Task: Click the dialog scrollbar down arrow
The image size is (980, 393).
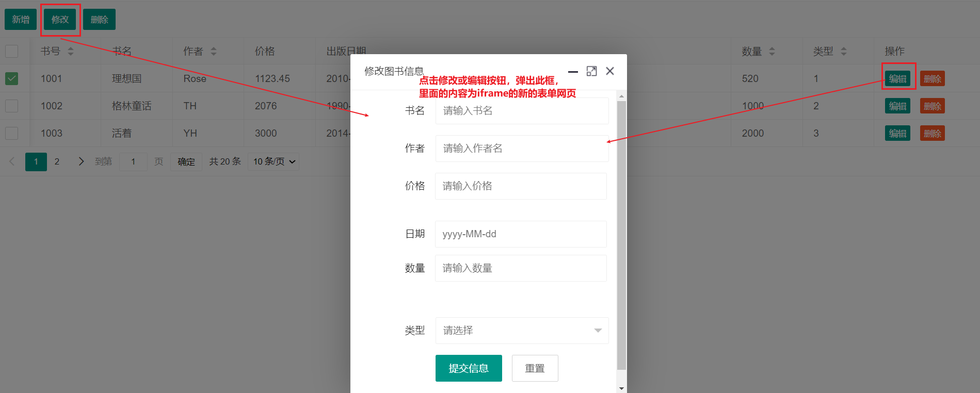Action: click(x=621, y=388)
